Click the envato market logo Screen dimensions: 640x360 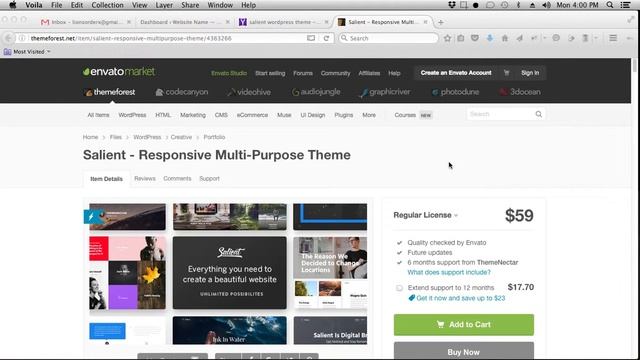click(x=119, y=72)
